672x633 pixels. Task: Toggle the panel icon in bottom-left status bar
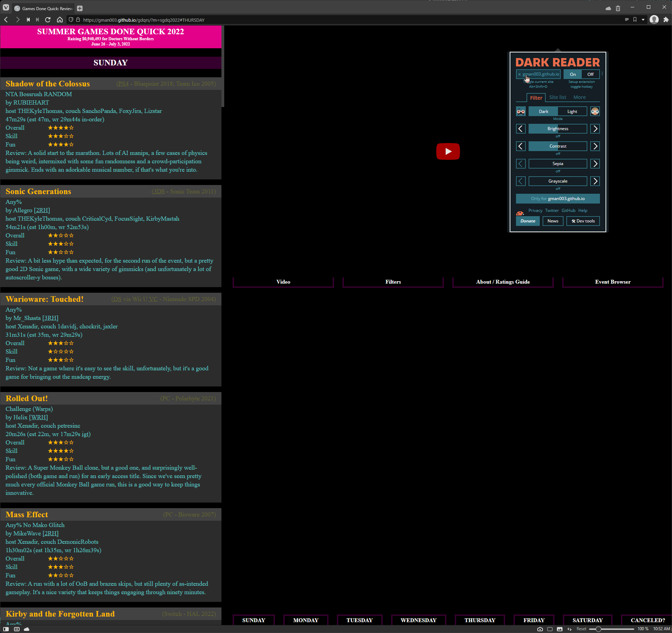(x=6, y=629)
